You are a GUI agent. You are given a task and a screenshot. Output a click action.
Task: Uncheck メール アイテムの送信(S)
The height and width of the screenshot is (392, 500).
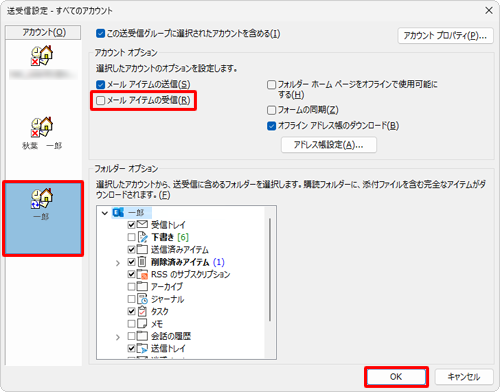click(100, 84)
